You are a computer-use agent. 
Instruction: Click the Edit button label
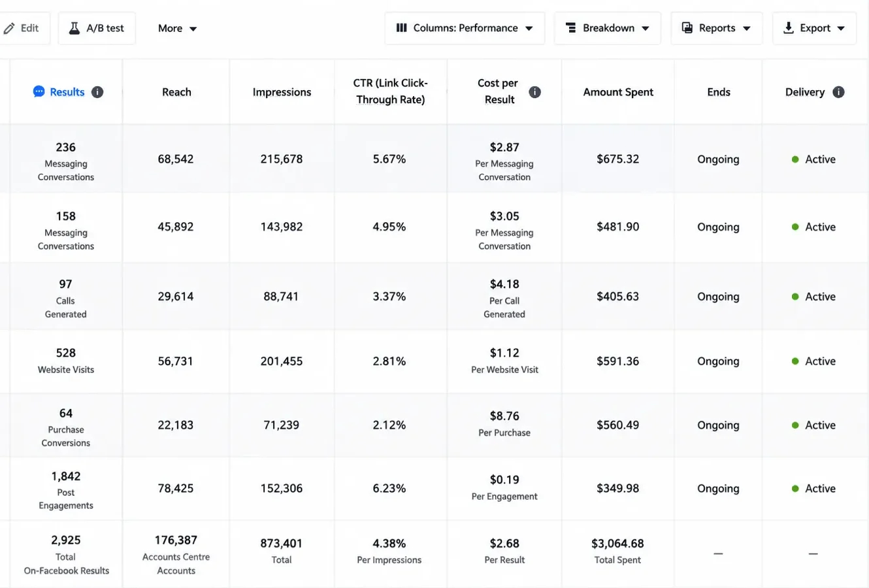pos(29,28)
